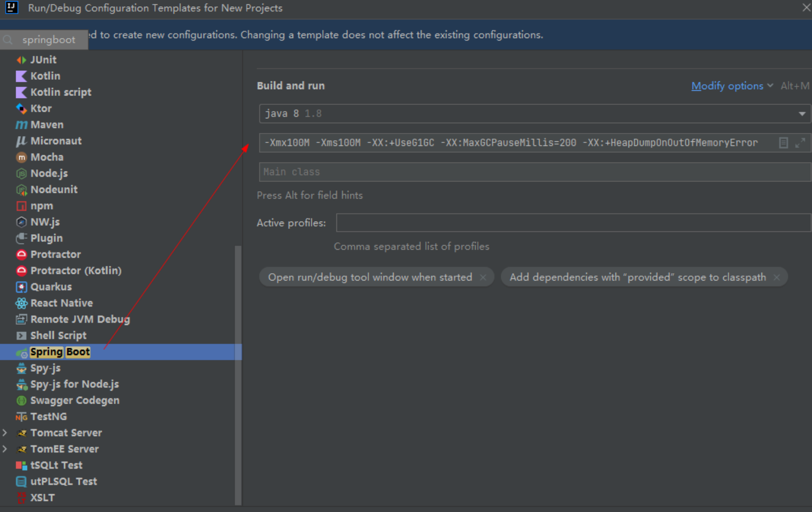Click the template list vertical scrollbar
812x512 pixels.
click(x=238, y=375)
